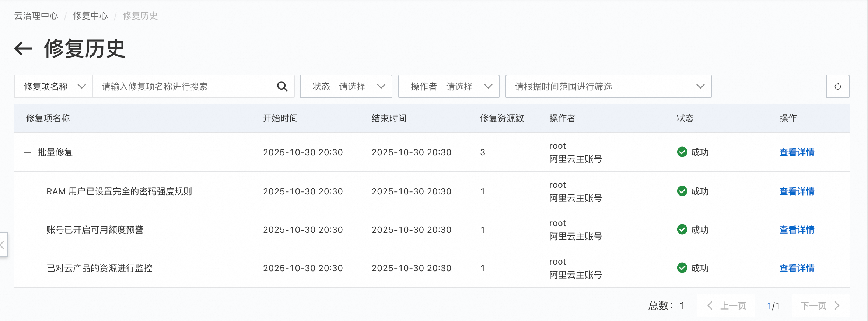View details of 账号已开启可用额度预警 row
868x321 pixels.
(x=797, y=230)
